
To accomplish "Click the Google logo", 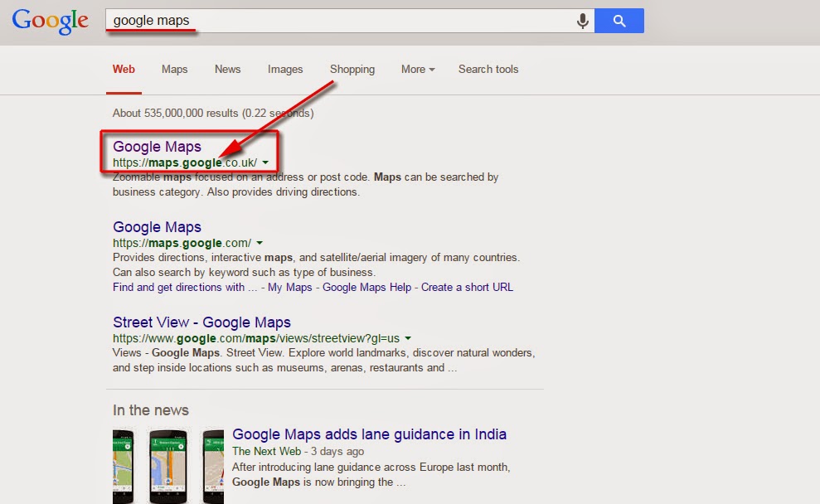I will tap(51, 21).
